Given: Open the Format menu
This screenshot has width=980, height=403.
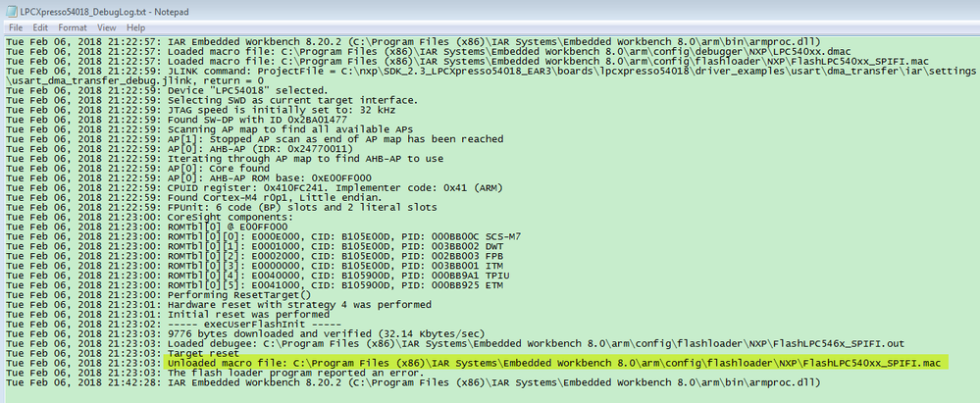Looking at the screenshot, I should coord(73,27).
